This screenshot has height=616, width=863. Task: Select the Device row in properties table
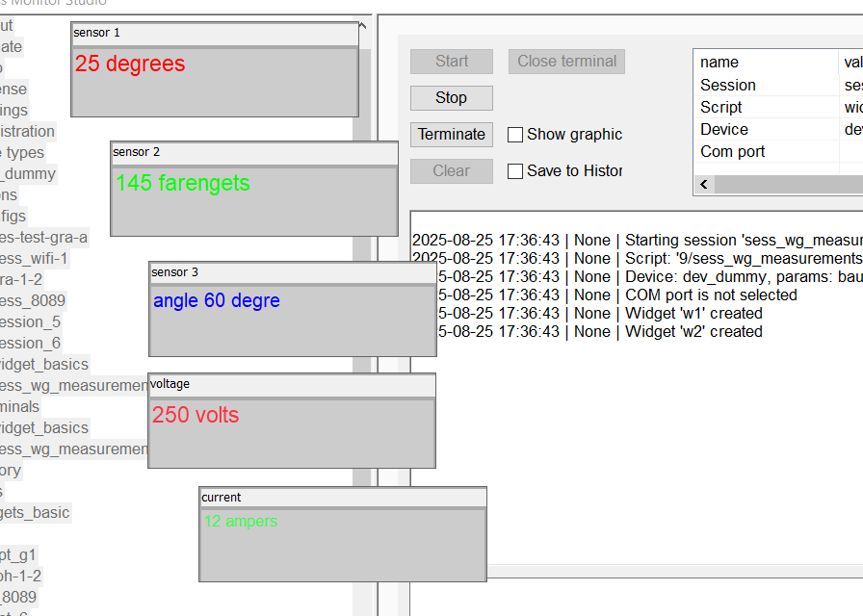click(778, 129)
